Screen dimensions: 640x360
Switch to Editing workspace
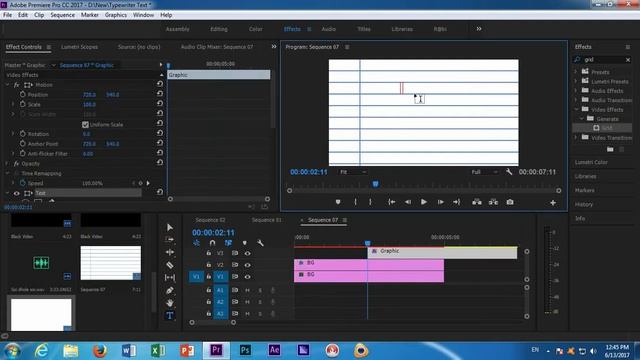[x=219, y=29]
